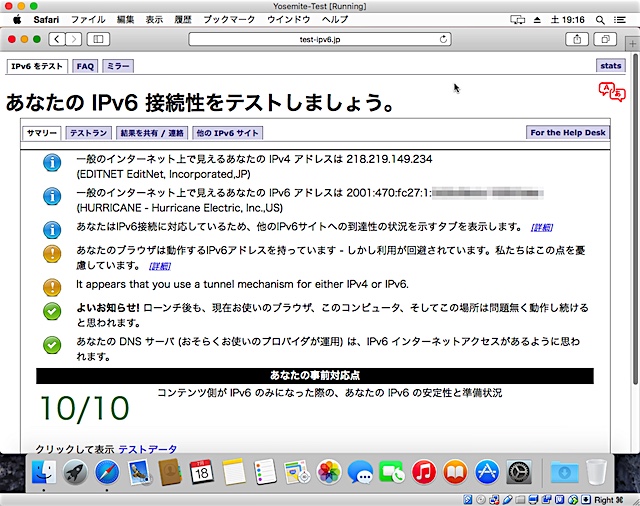Click the test-ipv6.jp address field
Viewport: 640px width, 506px height.
320,39
